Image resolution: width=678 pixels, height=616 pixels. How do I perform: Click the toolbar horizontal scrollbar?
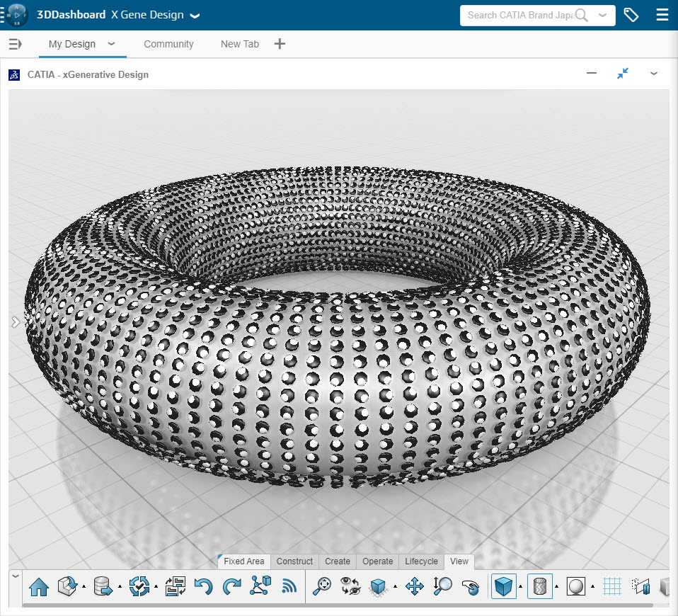338,605
